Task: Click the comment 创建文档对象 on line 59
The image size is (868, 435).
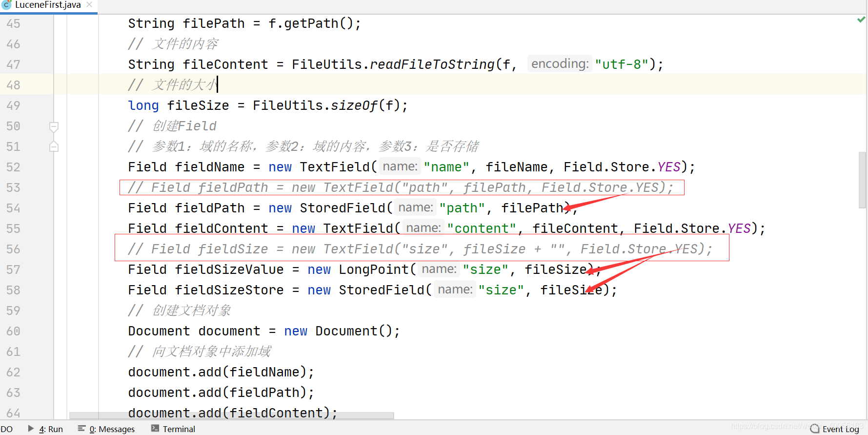Action: click(x=180, y=311)
